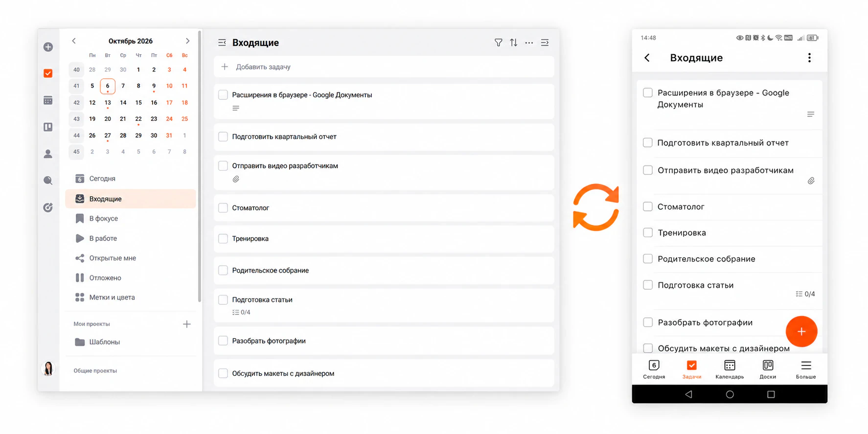
Task: Select October 13 in the calendar
Action: (108, 103)
